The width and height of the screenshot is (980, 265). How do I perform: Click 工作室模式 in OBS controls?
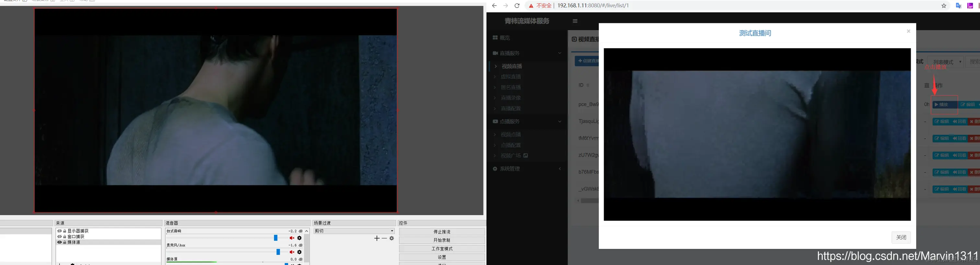click(x=442, y=249)
